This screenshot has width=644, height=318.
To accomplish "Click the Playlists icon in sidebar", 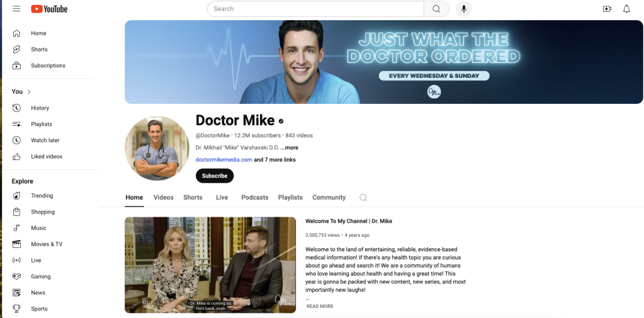I will (x=16, y=124).
